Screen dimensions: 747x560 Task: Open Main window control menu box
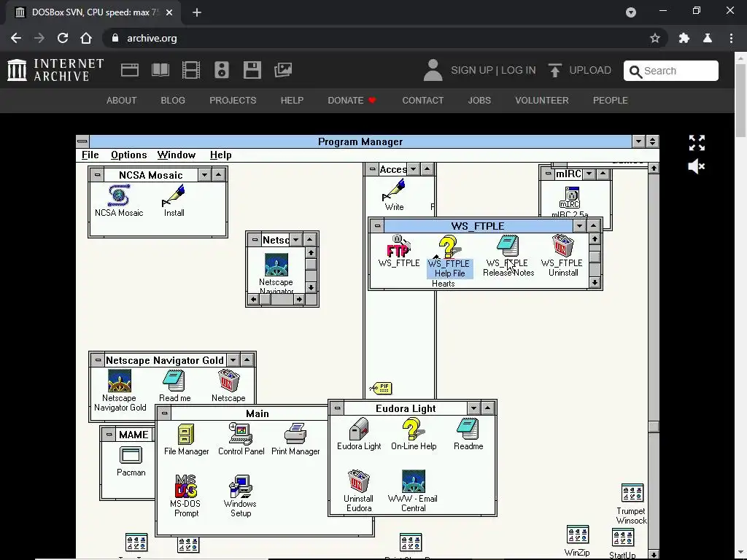[165, 413]
